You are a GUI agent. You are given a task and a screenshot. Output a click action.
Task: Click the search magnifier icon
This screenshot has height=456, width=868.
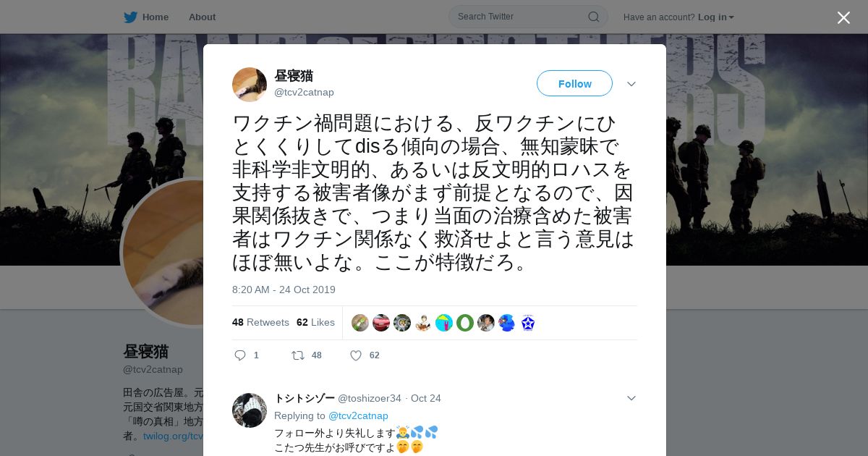pos(593,17)
